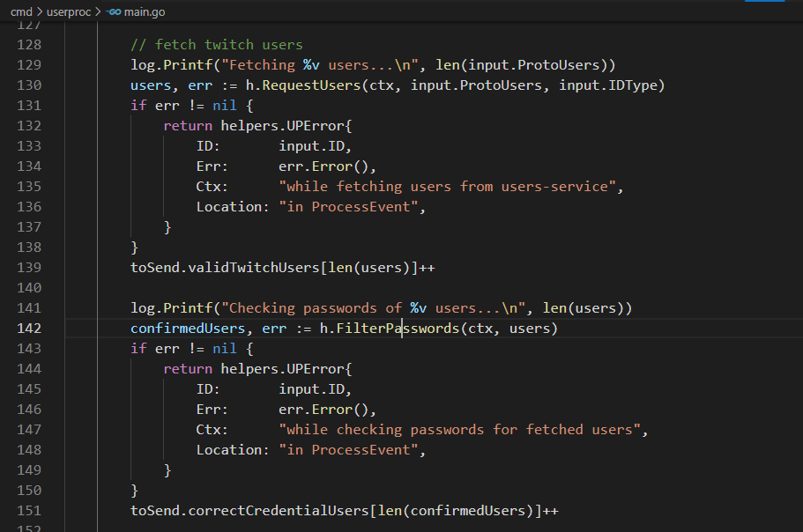
Task: Open the cmd breadcrumb folder
Action: click(x=21, y=11)
